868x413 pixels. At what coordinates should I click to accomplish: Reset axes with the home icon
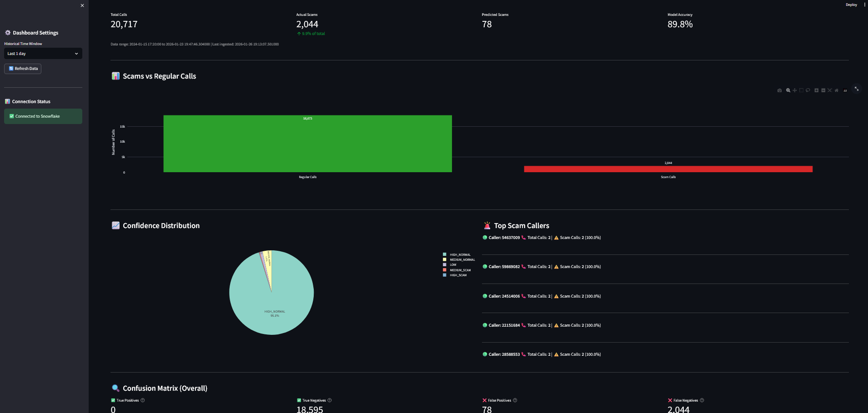point(837,90)
